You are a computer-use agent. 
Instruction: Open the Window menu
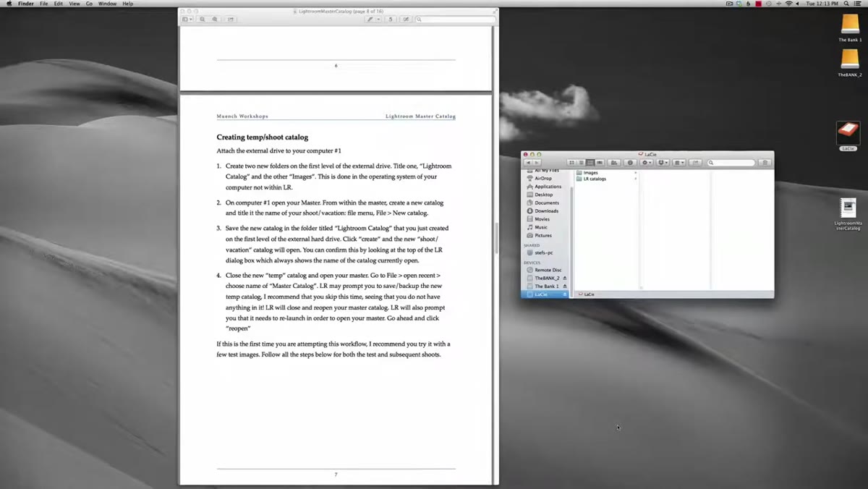click(107, 4)
